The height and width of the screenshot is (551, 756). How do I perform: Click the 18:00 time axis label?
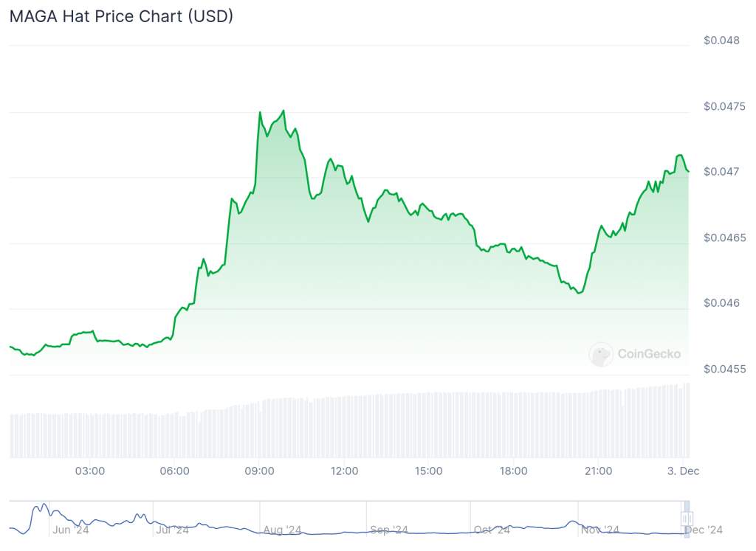513,471
